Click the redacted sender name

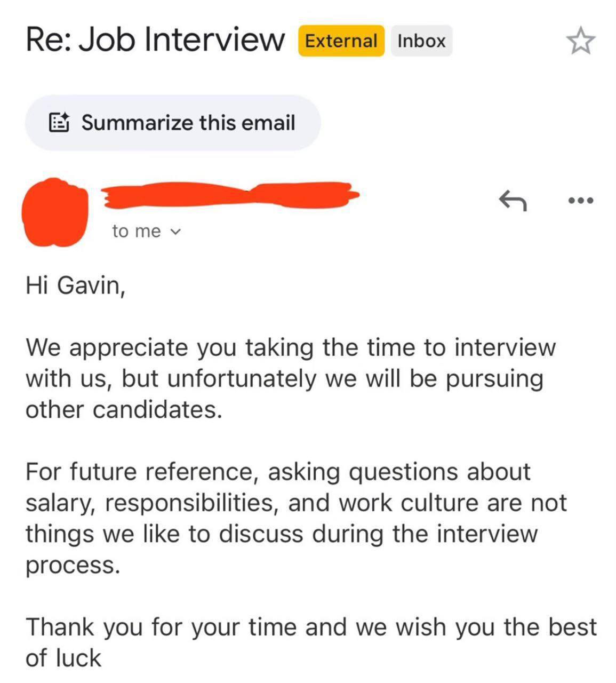click(x=229, y=195)
